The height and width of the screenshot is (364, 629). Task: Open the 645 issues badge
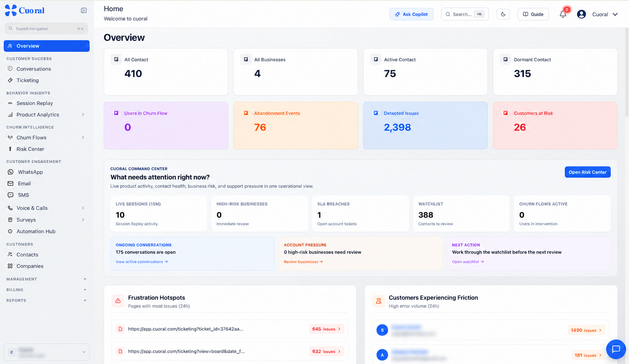click(x=327, y=329)
